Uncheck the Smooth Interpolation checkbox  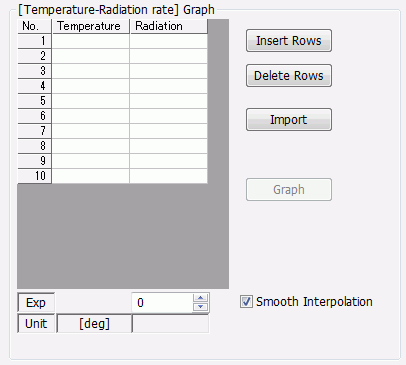(246, 302)
